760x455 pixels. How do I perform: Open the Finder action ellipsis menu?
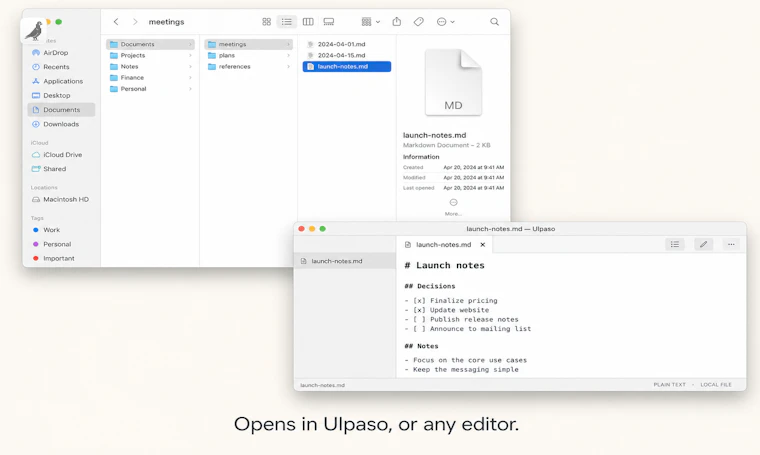click(445, 22)
